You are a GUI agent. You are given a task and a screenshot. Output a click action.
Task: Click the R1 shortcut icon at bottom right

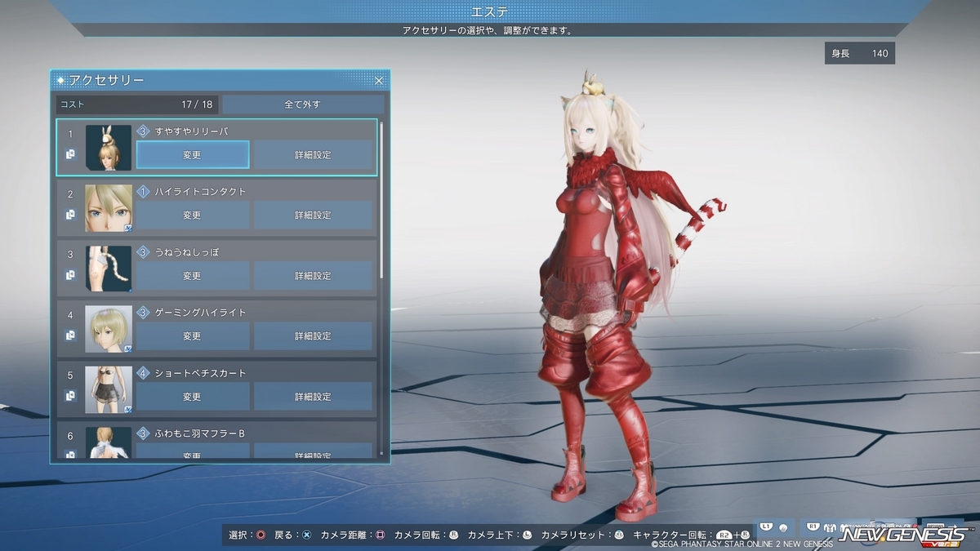coord(813,526)
